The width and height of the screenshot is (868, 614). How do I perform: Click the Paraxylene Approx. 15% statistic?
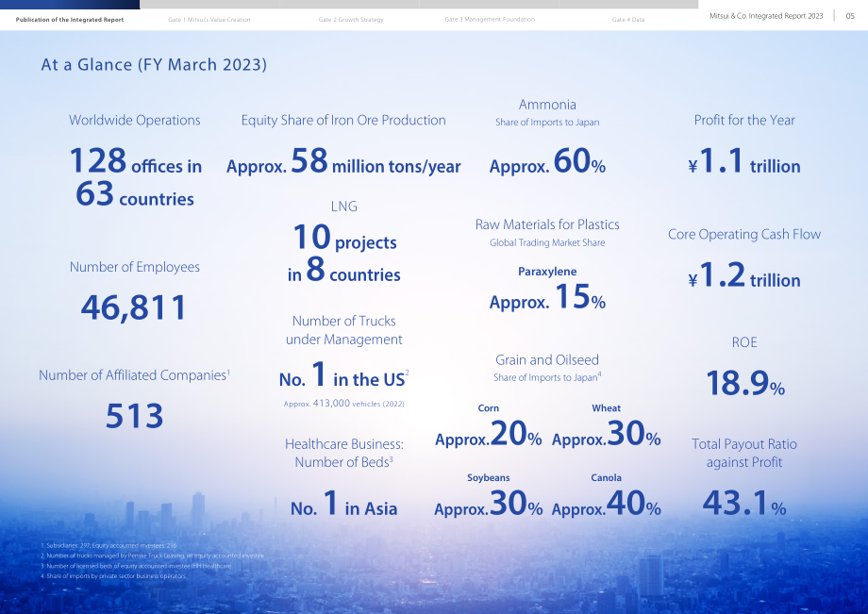click(x=547, y=297)
